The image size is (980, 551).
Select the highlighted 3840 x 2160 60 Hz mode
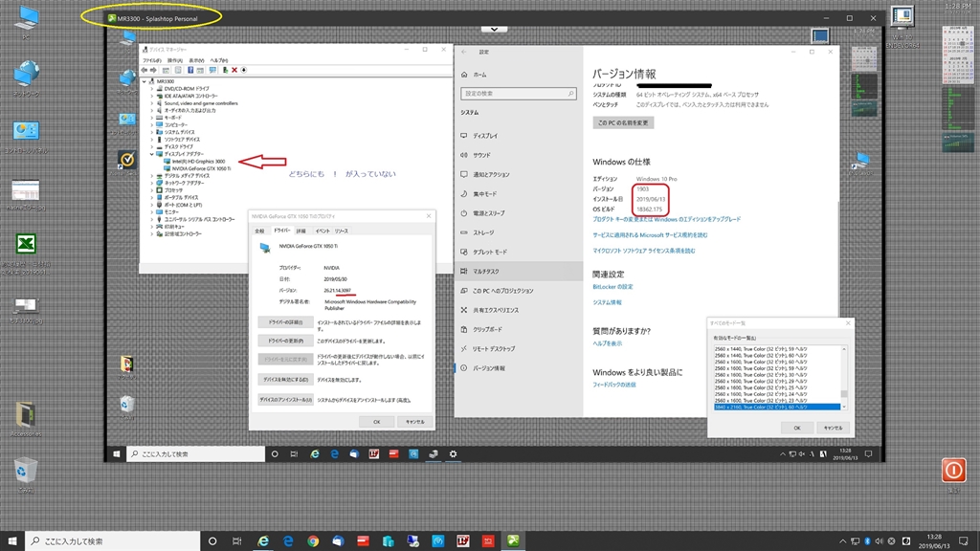point(777,407)
